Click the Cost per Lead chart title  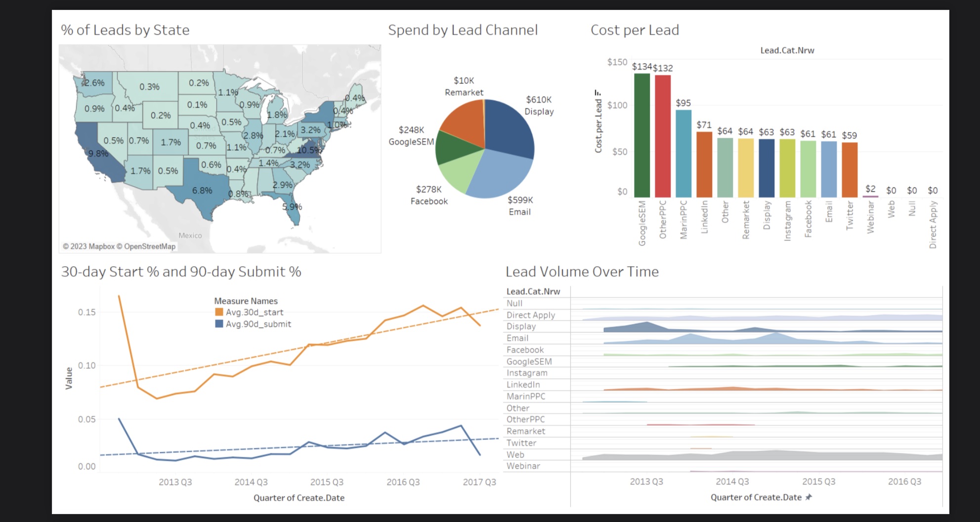click(x=635, y=30)
